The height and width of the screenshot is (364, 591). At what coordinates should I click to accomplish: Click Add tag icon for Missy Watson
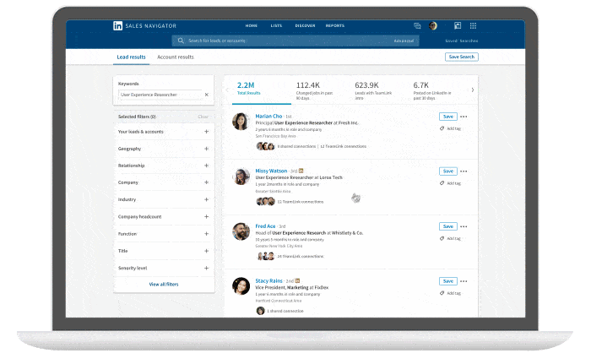[442, 182]
